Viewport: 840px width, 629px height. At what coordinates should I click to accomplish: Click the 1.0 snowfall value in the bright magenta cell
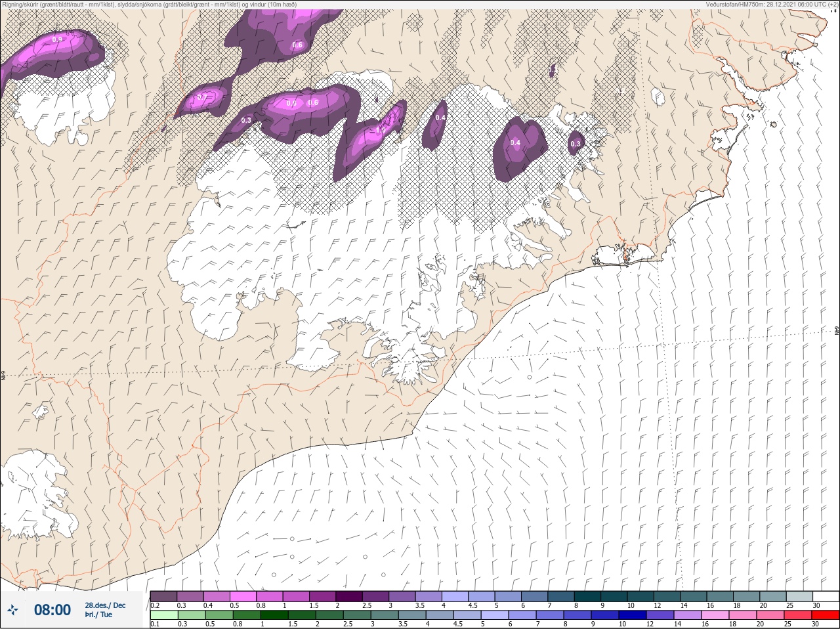(x=380, y=130)
